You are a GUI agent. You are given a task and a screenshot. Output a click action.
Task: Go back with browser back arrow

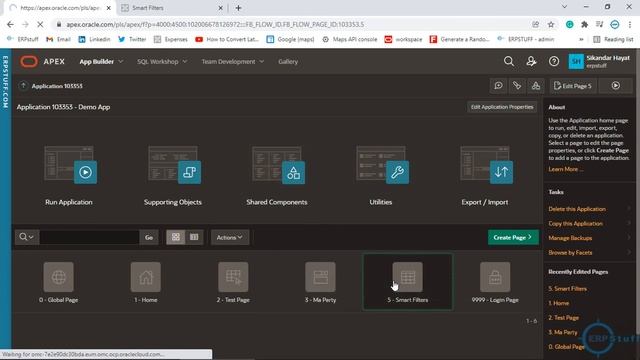10,24
